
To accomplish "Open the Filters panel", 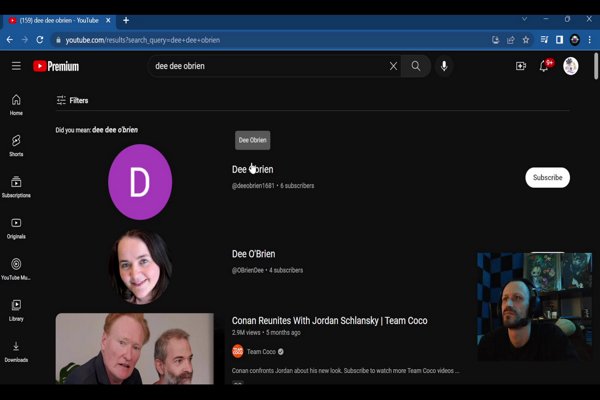I will [72, 100].
